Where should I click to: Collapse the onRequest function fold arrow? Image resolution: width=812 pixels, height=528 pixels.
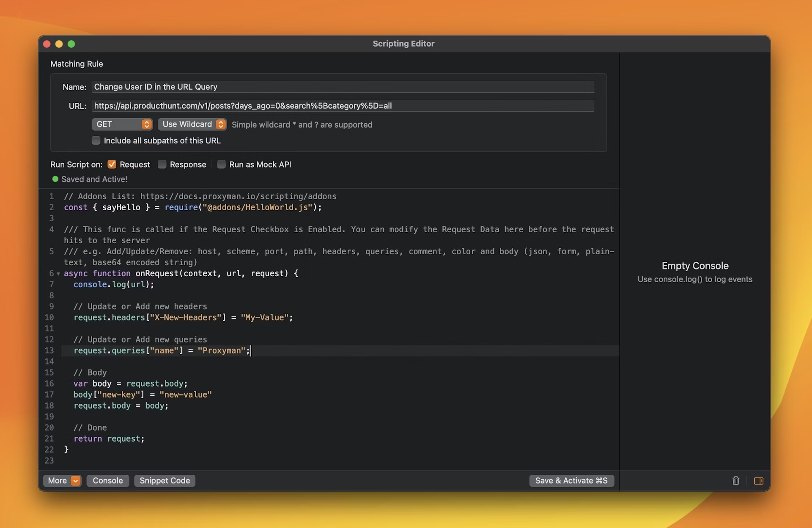coord(58,274)
